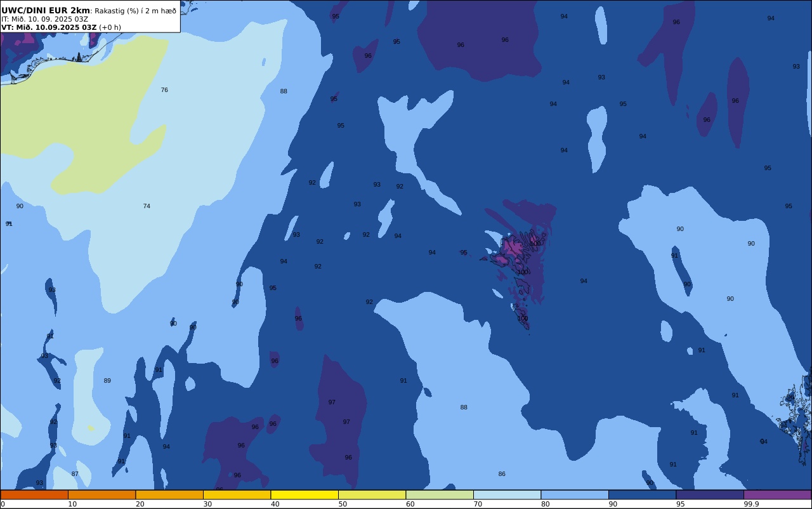Click the 'Rakastig (%) í 2 m hæð' label
This screenshot has width=812, height=509.
coord(136,11)
